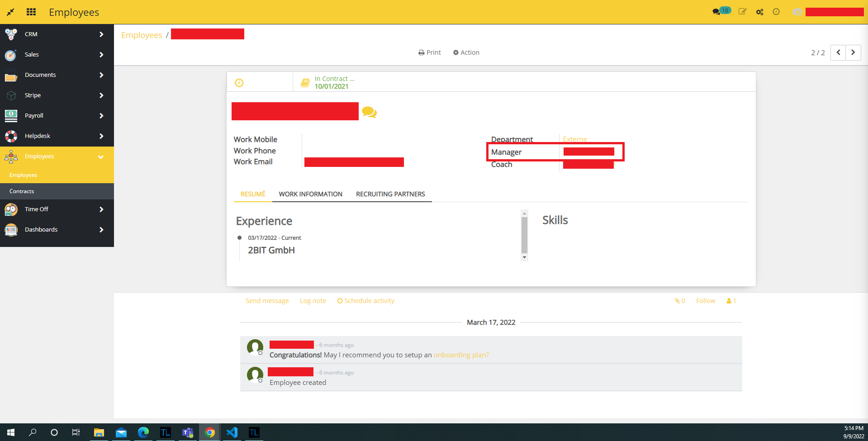The height and width of the screenshot is (441, 868).
Task: Open chat via bubble next to employee name
Action: point(370,111)
